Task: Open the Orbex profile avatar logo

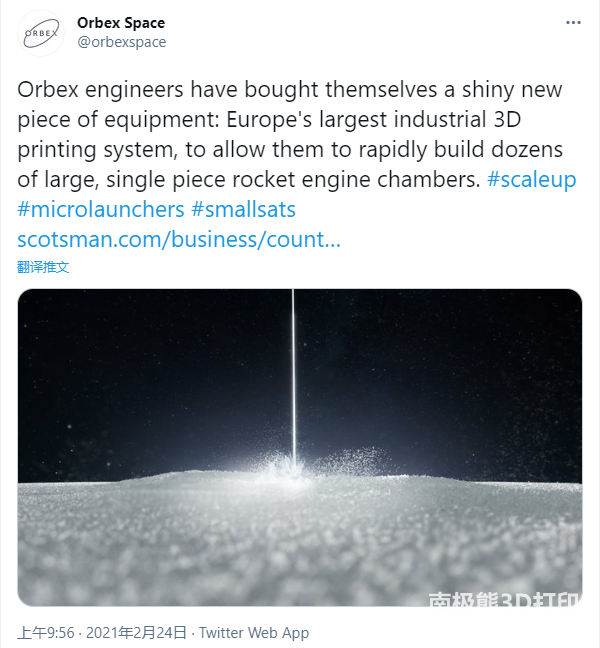Action: pos(40,33)
